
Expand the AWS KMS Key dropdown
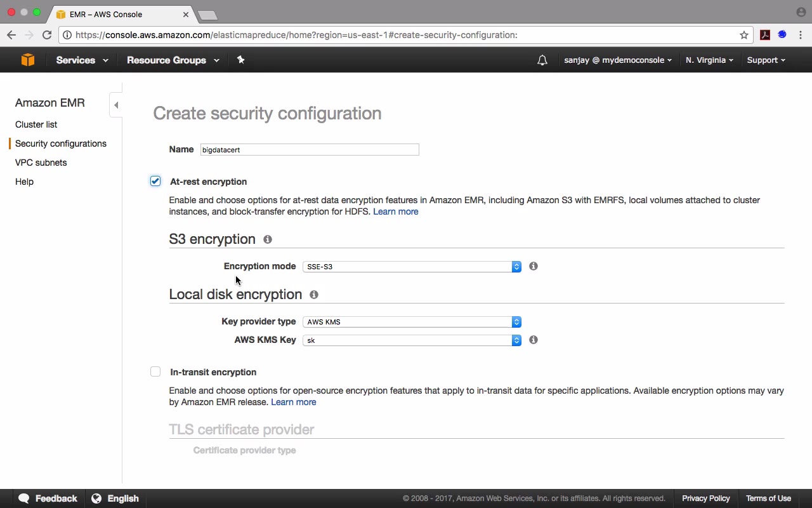[412, 340]
